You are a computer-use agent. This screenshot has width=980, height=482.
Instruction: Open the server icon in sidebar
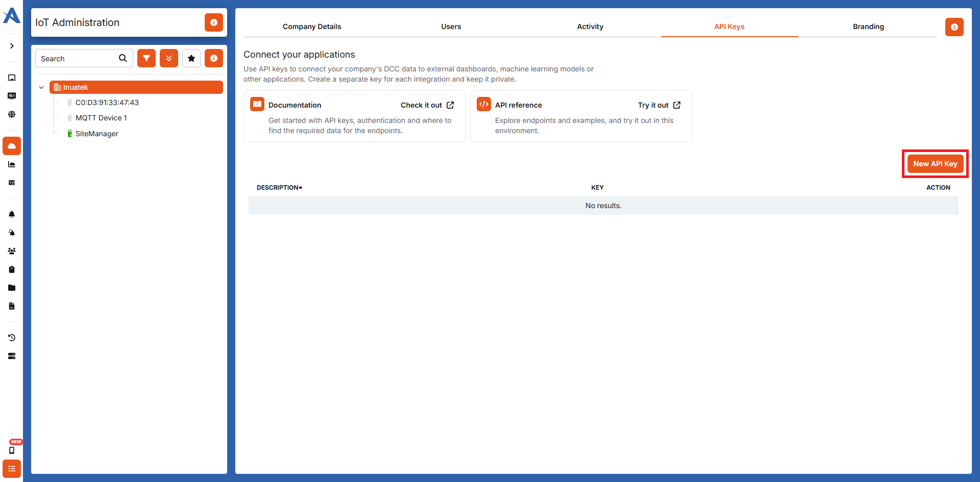coord(12,356)
